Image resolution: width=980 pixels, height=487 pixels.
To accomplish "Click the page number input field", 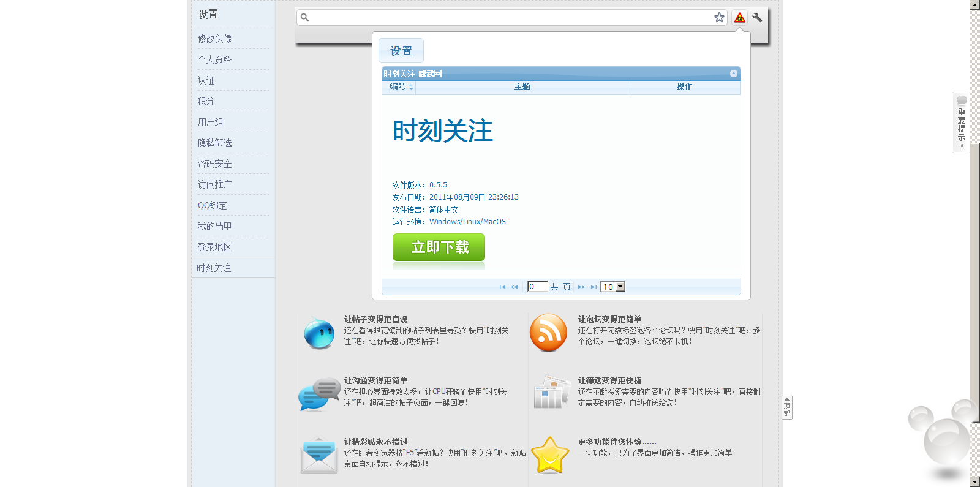I will (537, 287).
